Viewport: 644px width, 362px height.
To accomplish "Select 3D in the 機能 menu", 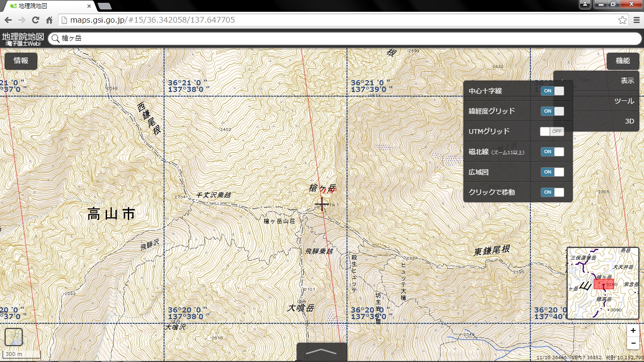I will click(596, 121).
